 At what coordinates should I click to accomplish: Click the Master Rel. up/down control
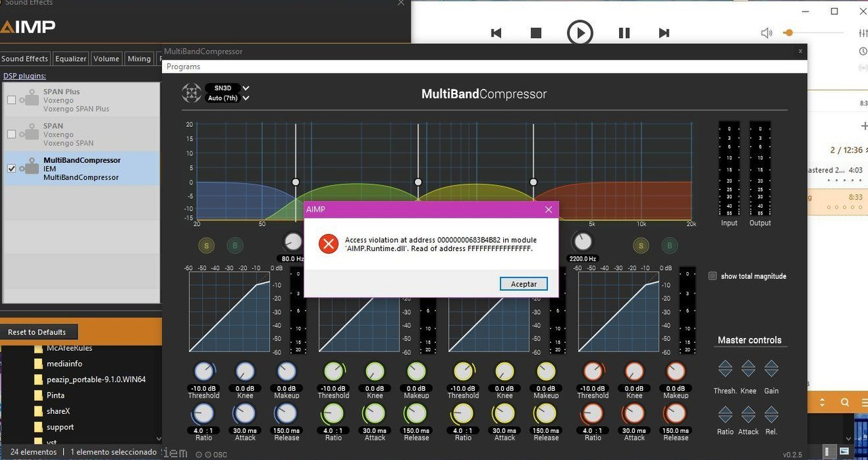[771, 415]
